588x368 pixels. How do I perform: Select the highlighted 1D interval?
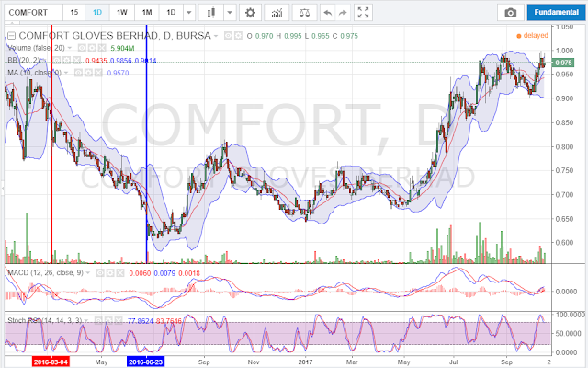(97, 12)
